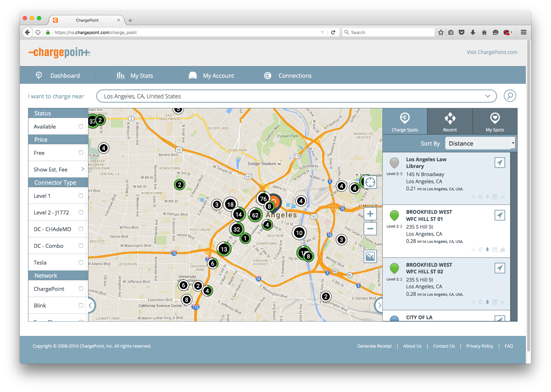Click the search magnifier button next to location
This screenshot has height=392, width=551.
point(510,96)
